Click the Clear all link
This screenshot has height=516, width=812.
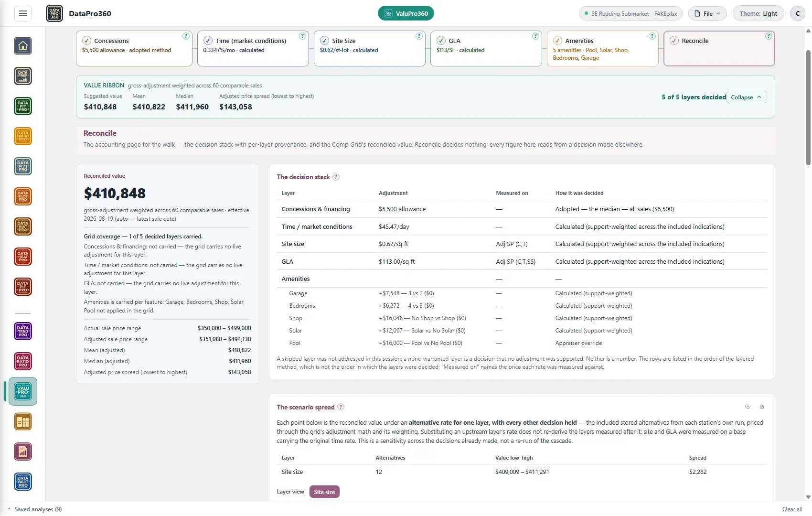click(x=792, y=509)
